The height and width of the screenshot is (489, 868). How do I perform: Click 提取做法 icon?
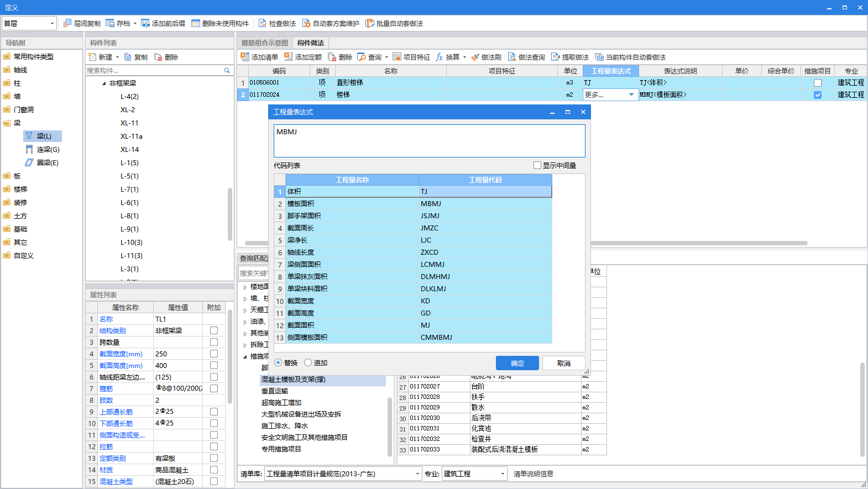tap(556, 57)
